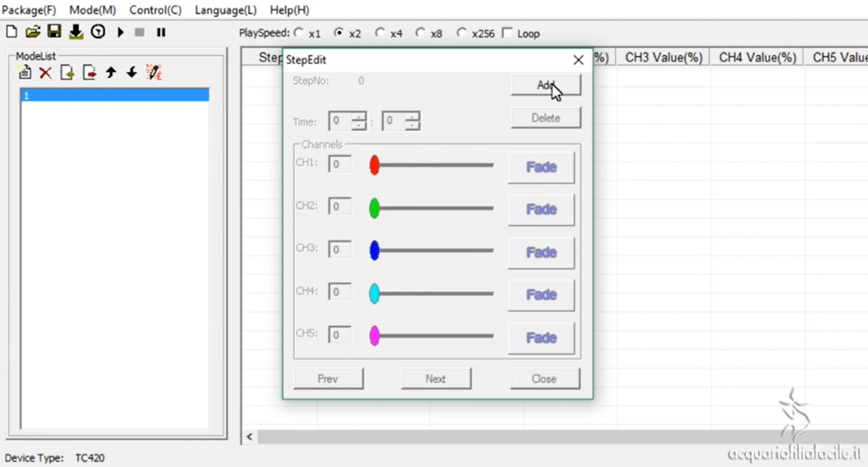Select the x1 play speed option
This screenshot has height=467, width=868.
coord(299,33)
